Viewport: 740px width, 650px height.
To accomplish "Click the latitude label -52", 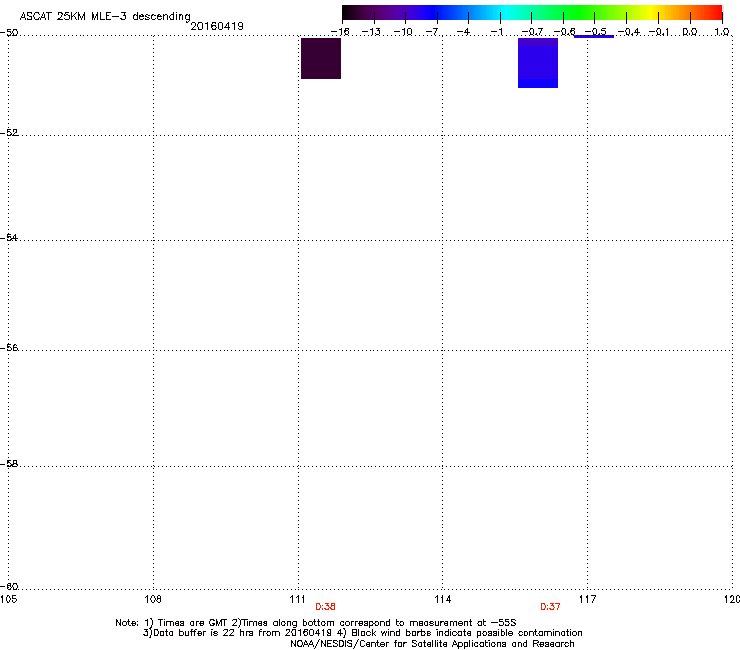I will 9,133.
